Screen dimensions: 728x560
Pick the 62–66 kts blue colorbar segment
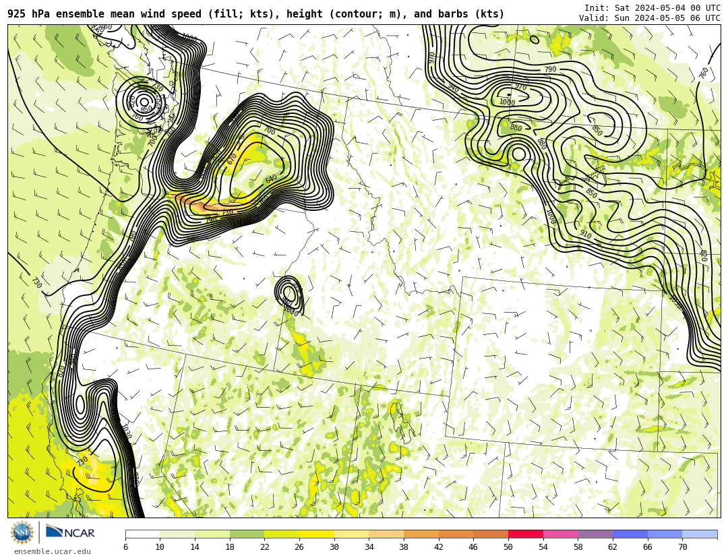pyautogui.click(x=630, y=534)
